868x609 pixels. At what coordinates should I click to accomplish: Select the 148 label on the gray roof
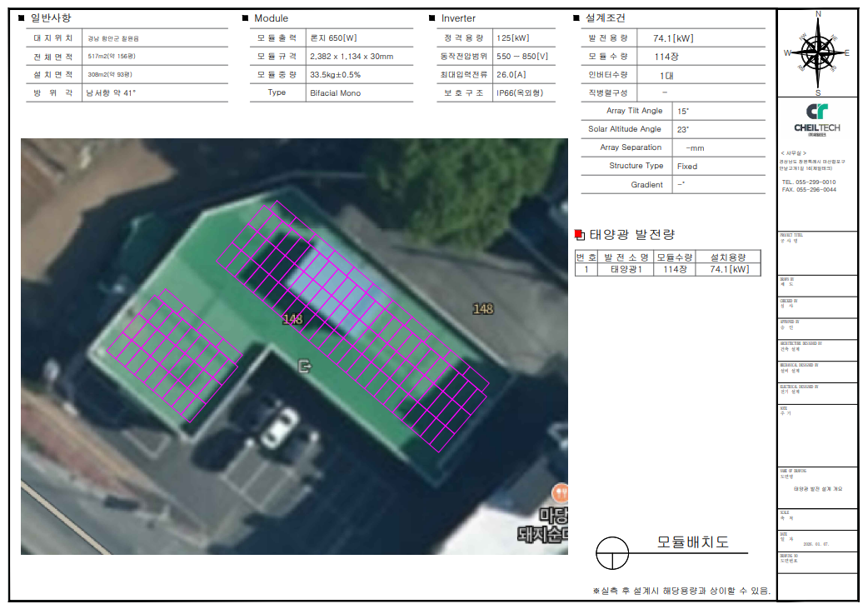coord(483,309)
